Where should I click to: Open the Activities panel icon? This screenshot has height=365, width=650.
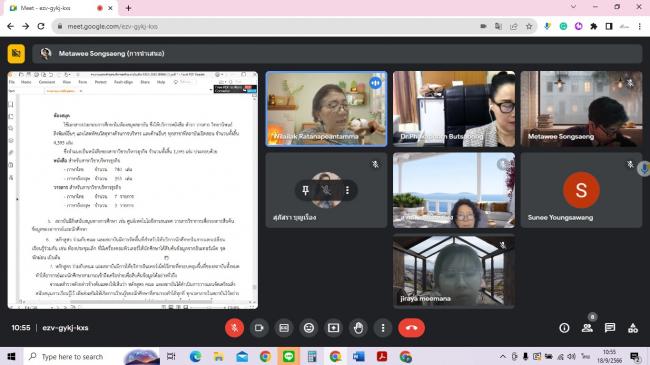tap(633, 328)
